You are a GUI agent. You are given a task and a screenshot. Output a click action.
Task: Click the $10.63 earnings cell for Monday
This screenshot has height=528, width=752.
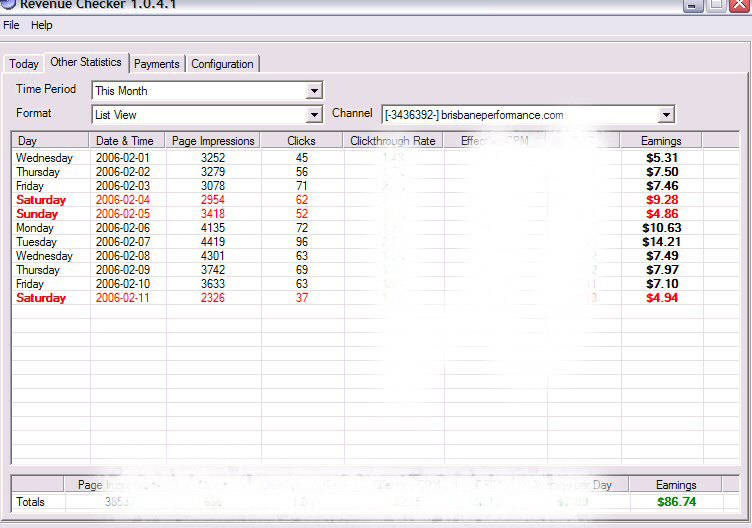[661, 228]
